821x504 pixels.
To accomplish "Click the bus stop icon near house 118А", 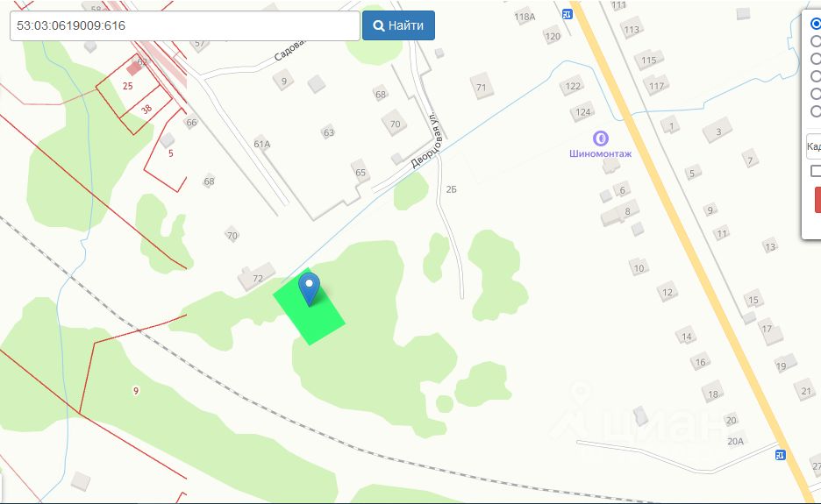I will click(x=567, y=15).
